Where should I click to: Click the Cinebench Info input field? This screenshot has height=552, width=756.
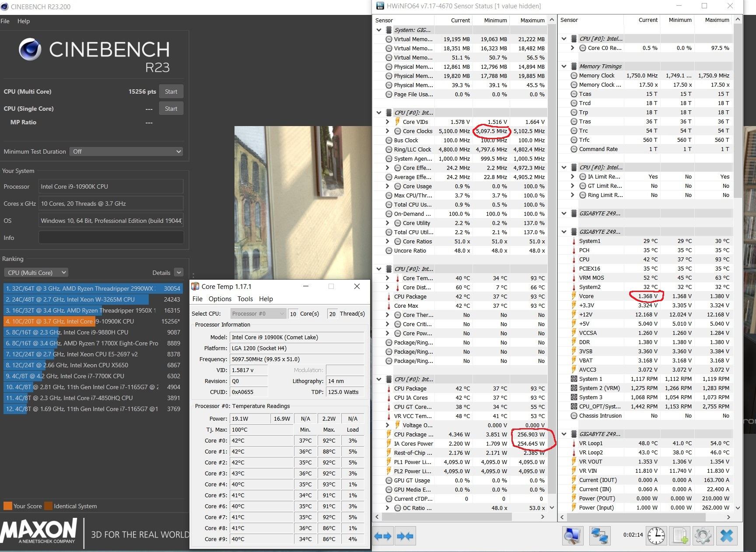111,238
